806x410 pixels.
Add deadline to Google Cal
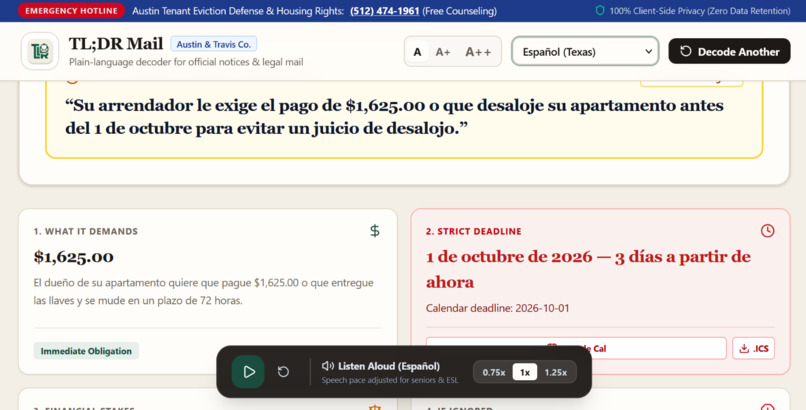(576, 348)
